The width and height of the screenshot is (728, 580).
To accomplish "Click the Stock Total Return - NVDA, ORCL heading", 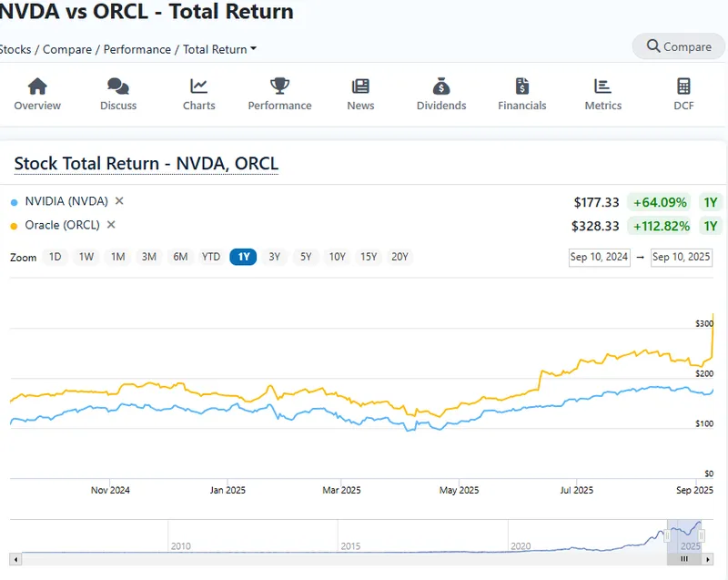I will [147, 164].
